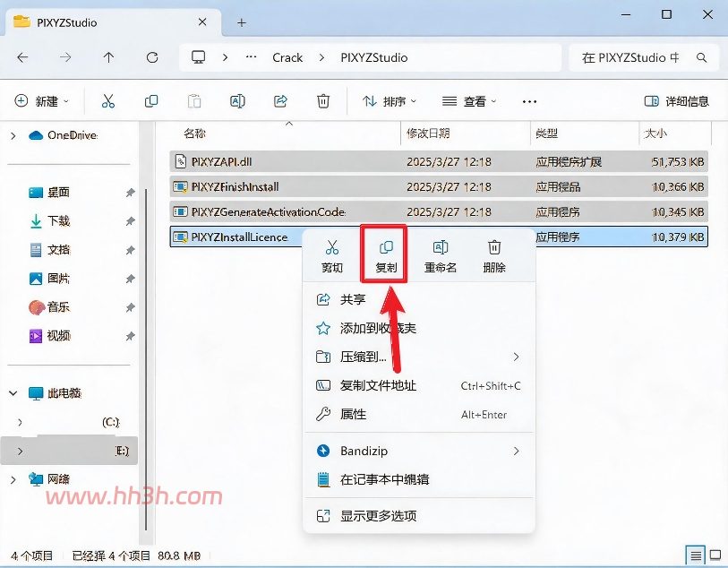
Task: Choose 重命名 in the context menu
Action: (x=441, y=256)
